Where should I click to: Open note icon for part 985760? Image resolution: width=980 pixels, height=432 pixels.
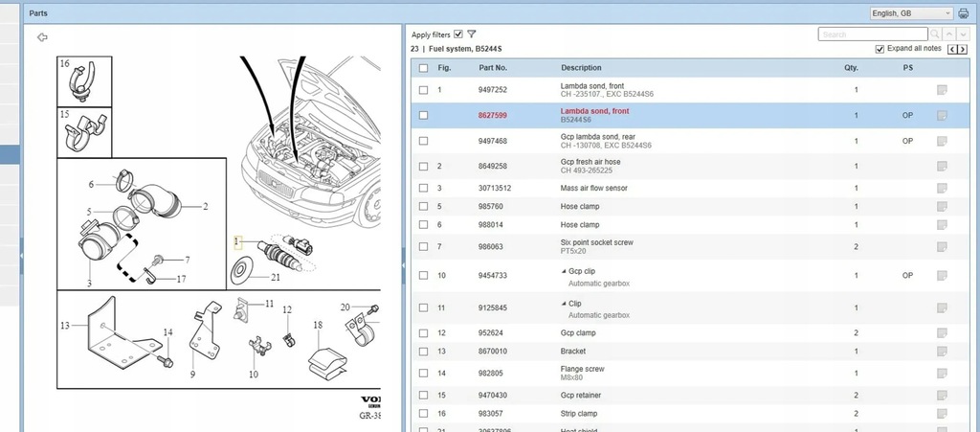coord(942,206)
